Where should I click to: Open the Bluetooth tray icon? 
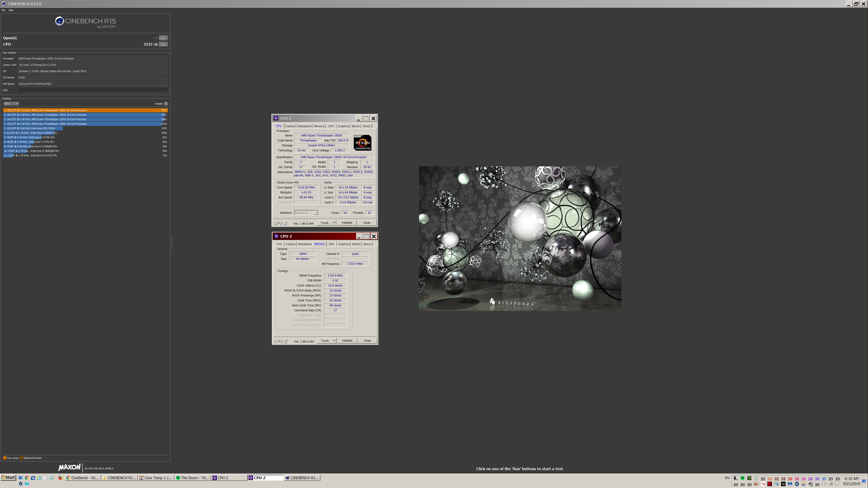(797, 484)
